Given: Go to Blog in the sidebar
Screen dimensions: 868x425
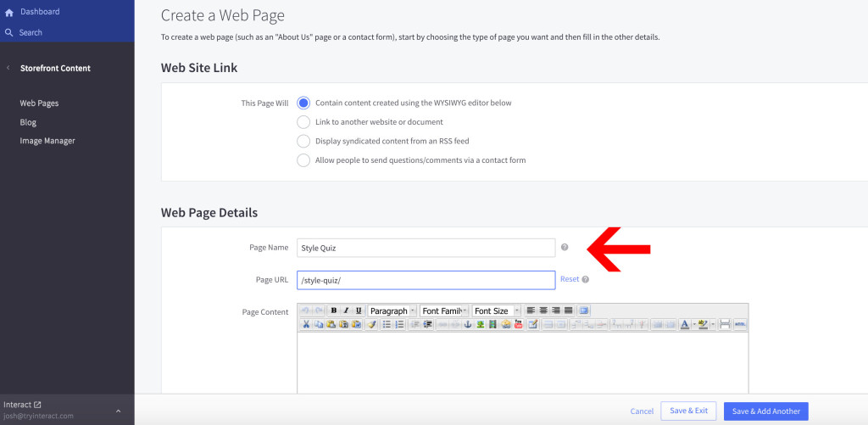Looking at the screenshot, I should tap(28, 122).
